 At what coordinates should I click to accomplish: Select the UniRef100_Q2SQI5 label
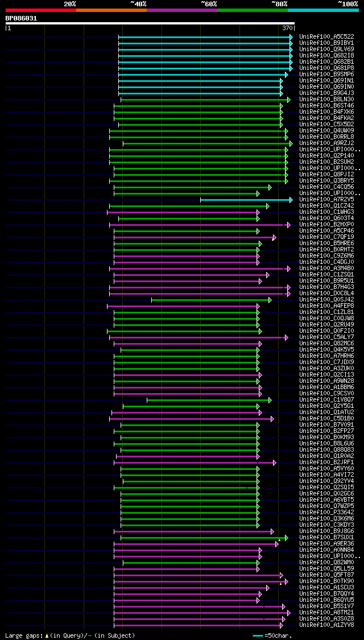326,487
